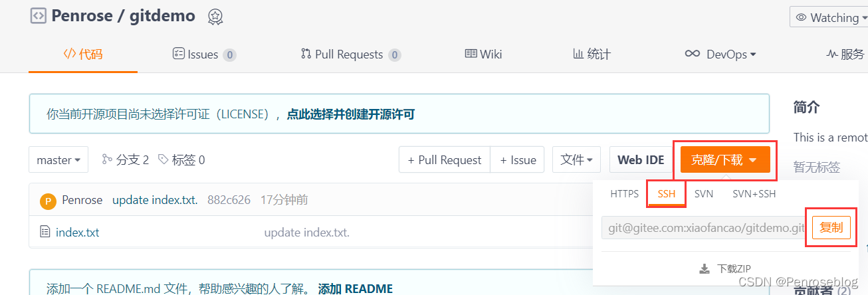Toggle the 克隆/下载 dropdown button
Screen dimensions: 868x295
(725, 160)
